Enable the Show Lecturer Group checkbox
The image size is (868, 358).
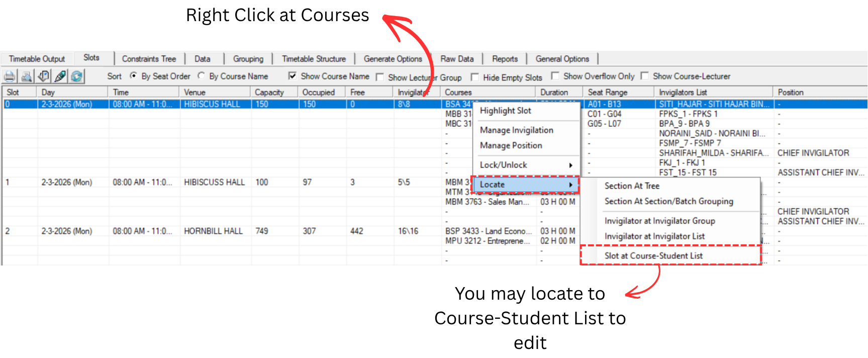coord(380,77)
